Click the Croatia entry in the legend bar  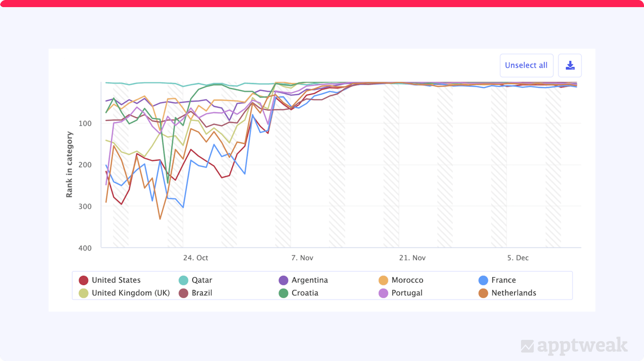click(x=305, y=293)
